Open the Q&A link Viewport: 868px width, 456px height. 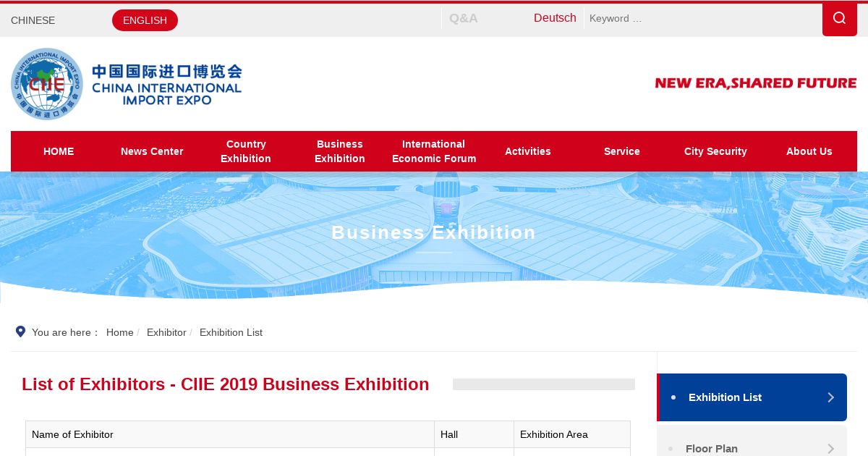(x=463, y=18)
